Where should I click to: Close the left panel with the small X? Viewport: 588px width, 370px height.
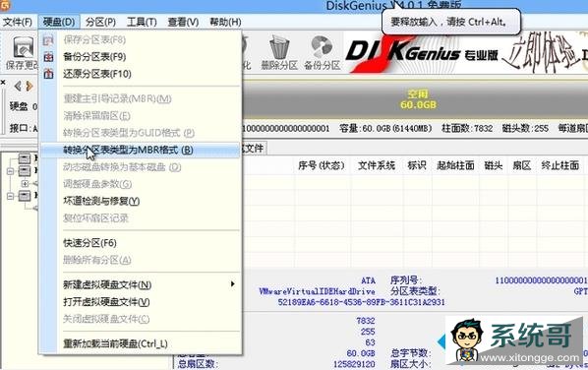click(x=3, y=82)
